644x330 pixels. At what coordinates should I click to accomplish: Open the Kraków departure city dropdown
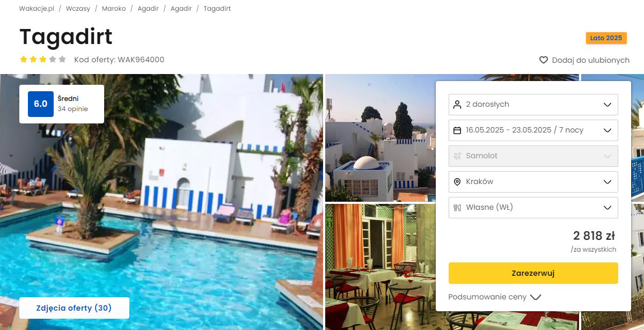(x=533, y=182)
